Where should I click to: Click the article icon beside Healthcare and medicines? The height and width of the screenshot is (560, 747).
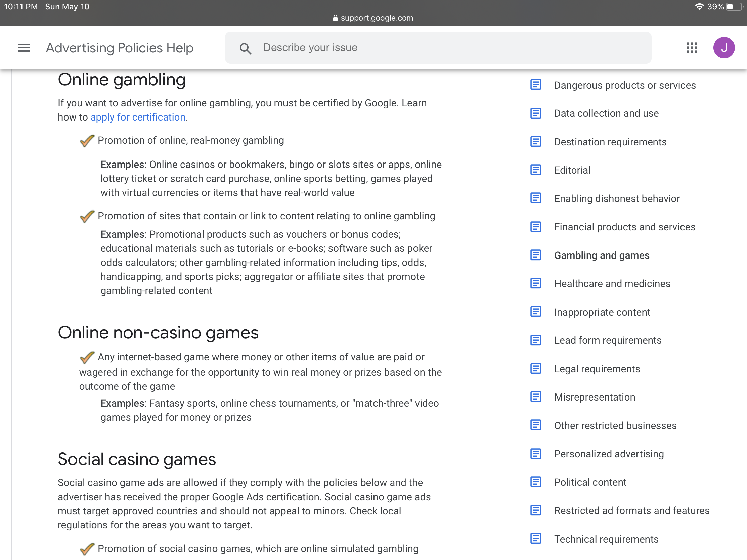coord(535,283)
